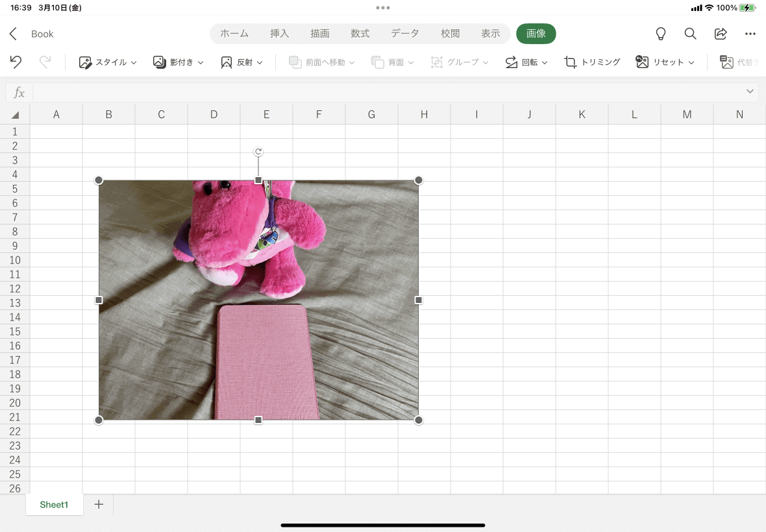
Task: Select column A header
Action: pyautogui.click(x=56, y=115)
